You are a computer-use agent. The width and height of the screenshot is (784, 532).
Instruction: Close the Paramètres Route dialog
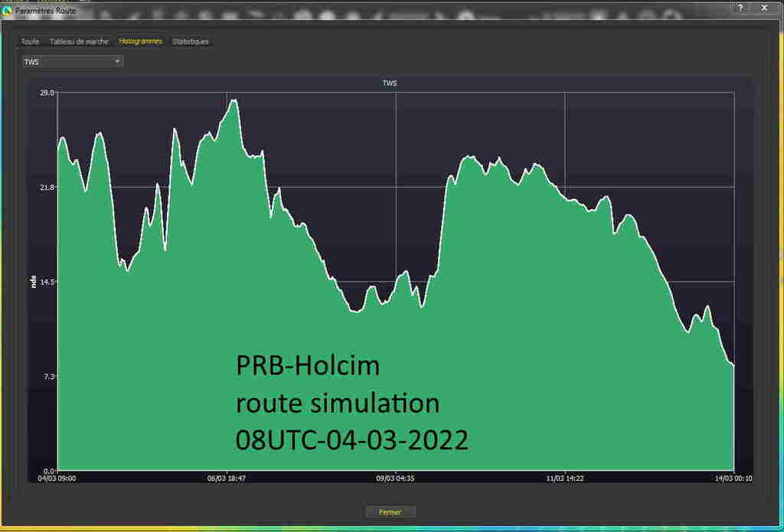pyautogui.click(x=764, y=8)
